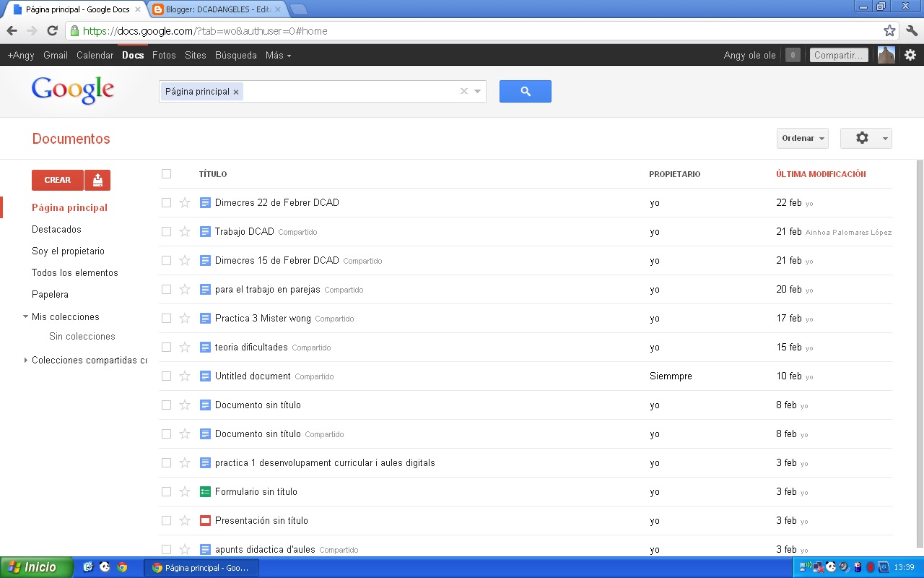The height and width of the screenshot is (578, 924).
Task: Click the upload button next to CREAR
Action: click(x=97, y=180)
